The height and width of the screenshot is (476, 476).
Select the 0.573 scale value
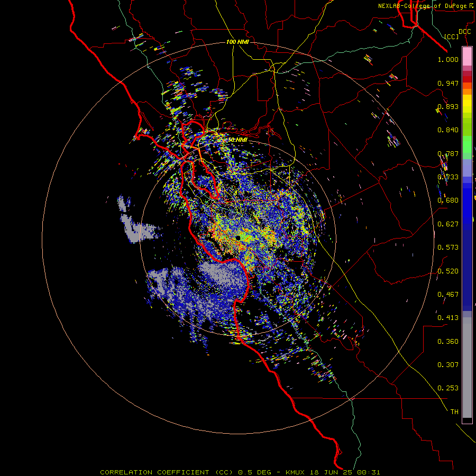click(448, 248)
